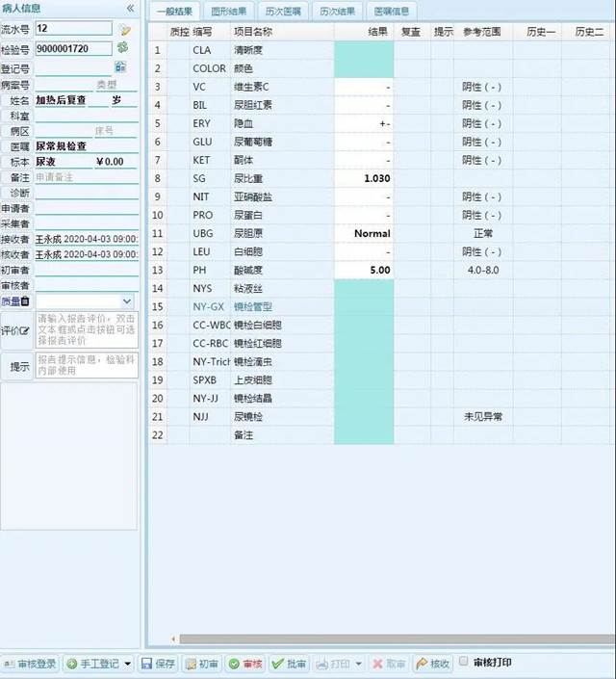The width and height of the screenshot is (616, 679).
Task: Click the 项目名称 column header
Action: click(282, 32)
